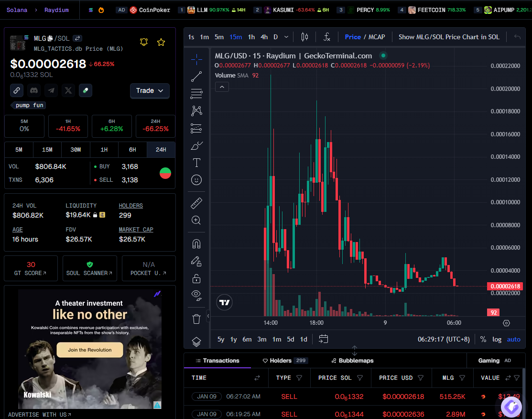Toggle drawings visibility eye icon
The height and width of the screenshot is (419, 532).
[196, 294]
